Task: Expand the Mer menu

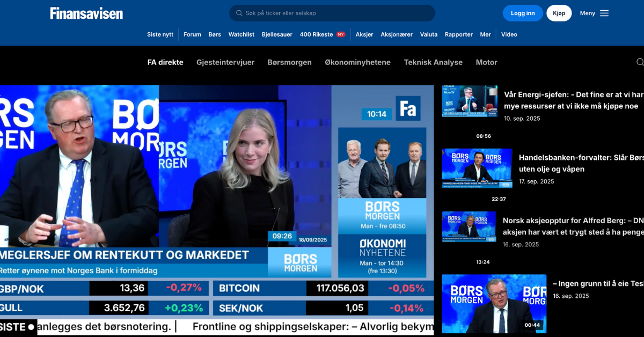Action: click(485, 34)
